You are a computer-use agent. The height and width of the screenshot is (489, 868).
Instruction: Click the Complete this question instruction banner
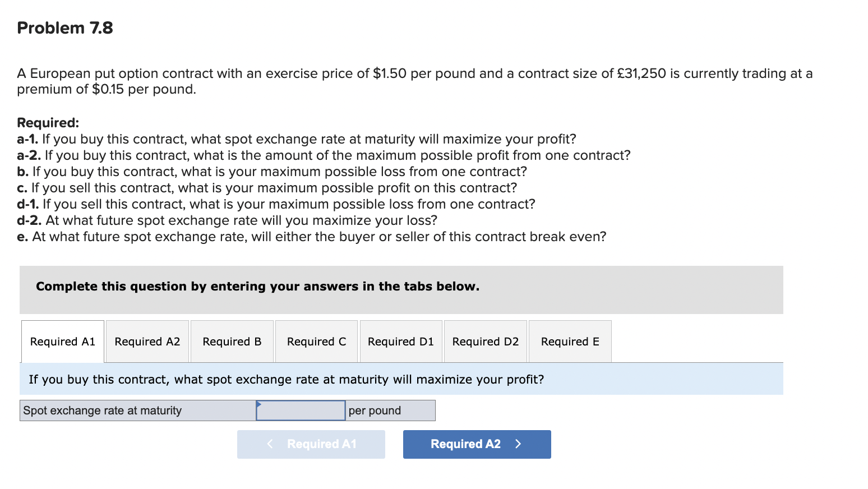[x=257, y=286]
